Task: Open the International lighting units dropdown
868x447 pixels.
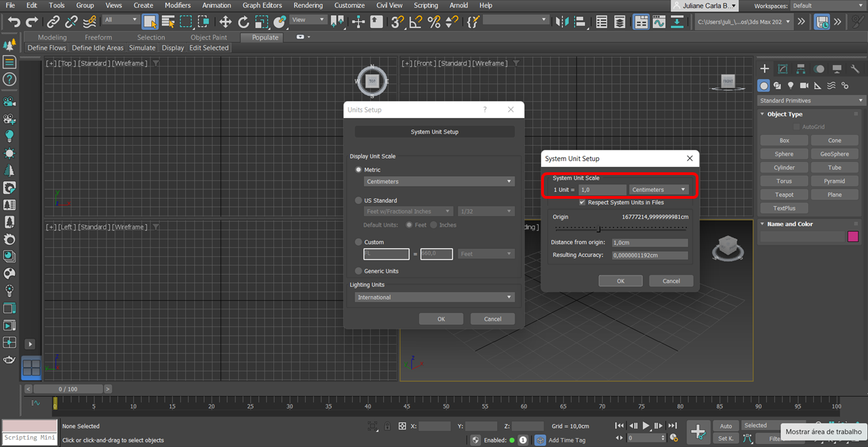Action: coord(434,296)
